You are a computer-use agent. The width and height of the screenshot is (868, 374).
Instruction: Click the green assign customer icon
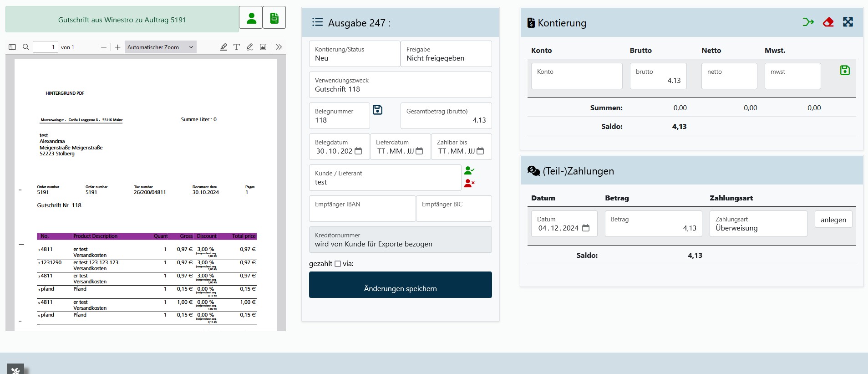point(469,170)
